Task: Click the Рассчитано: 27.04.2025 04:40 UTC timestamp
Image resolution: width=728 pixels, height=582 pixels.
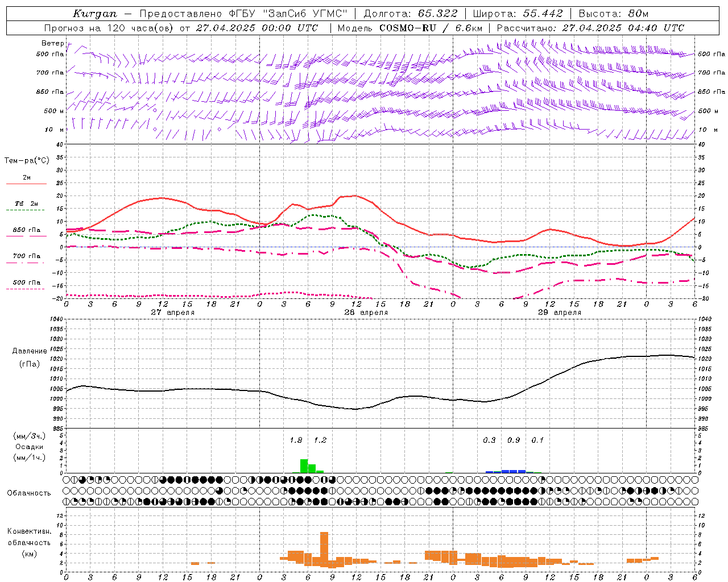Action: pyautogui.click(x=590, y=28)
